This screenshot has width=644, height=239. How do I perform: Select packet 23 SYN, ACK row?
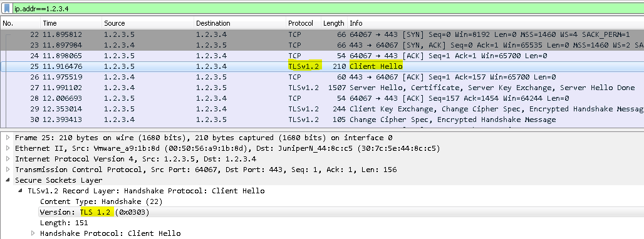[x=322, y=45]
